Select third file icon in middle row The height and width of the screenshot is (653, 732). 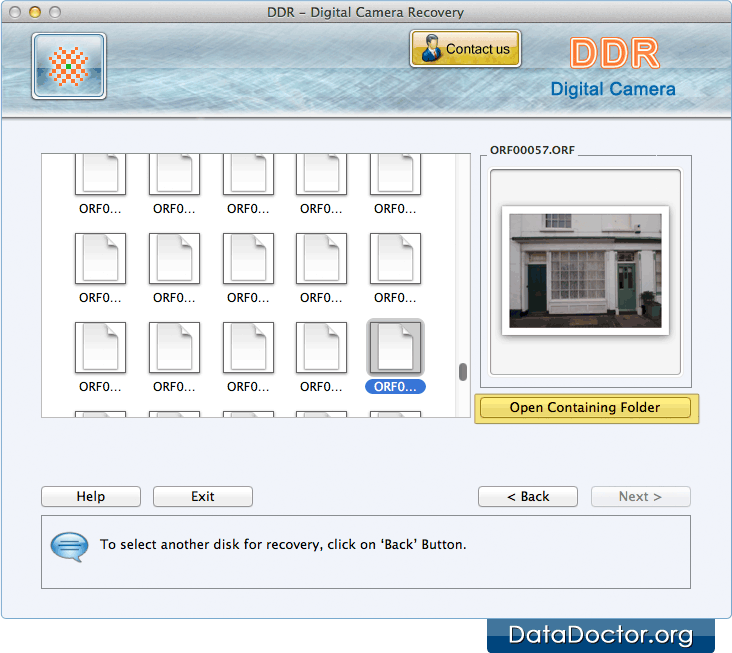248,259
